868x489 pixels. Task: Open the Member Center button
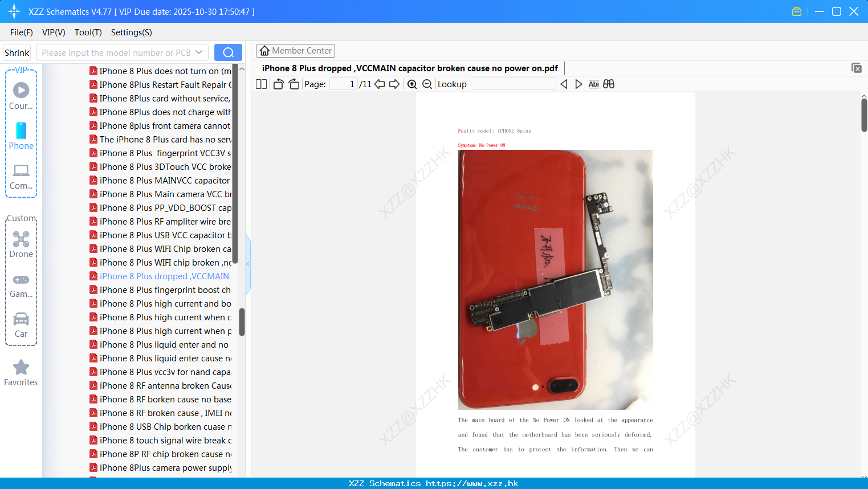click(295, 51)
